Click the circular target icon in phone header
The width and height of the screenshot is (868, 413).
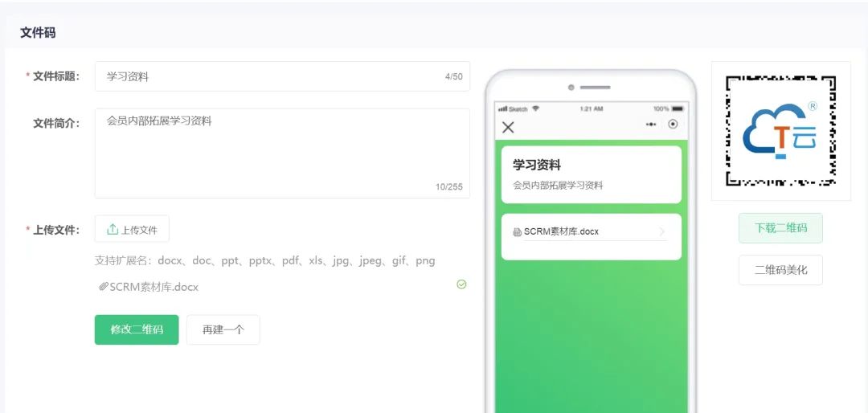tap(673, 125)
